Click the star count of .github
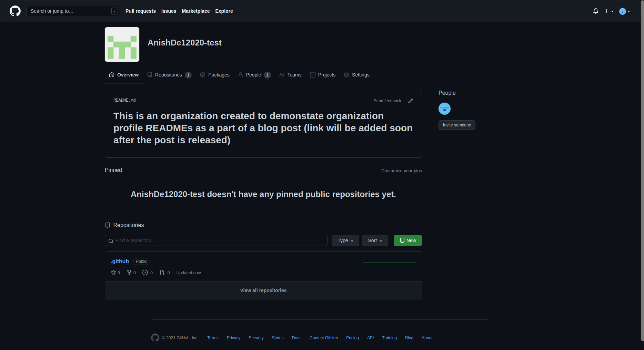This screenshot has height=350, width=644. pyautogui.click(x=115, y=272)
